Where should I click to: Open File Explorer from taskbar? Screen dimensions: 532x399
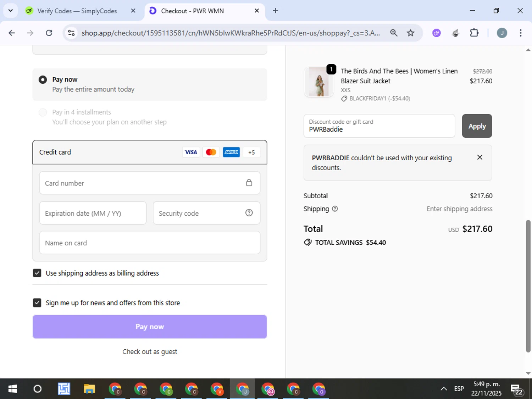(89, 389)
